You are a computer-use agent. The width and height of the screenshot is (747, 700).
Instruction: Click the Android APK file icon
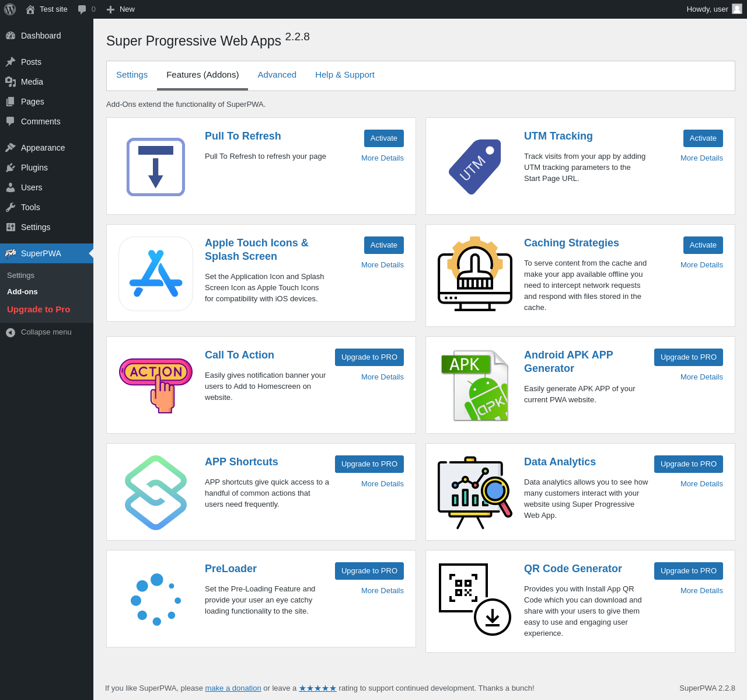point(475,386)
